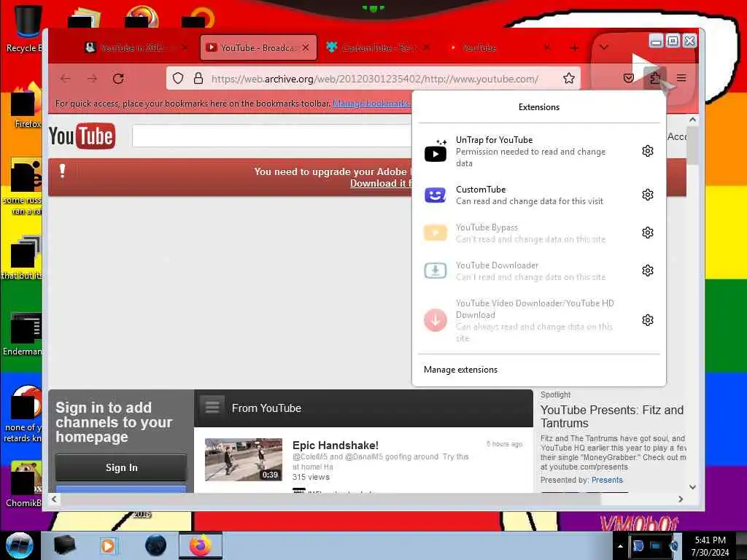
Task: Click the CustomTube smiley extension icon
Action: [x=435, y=195]
